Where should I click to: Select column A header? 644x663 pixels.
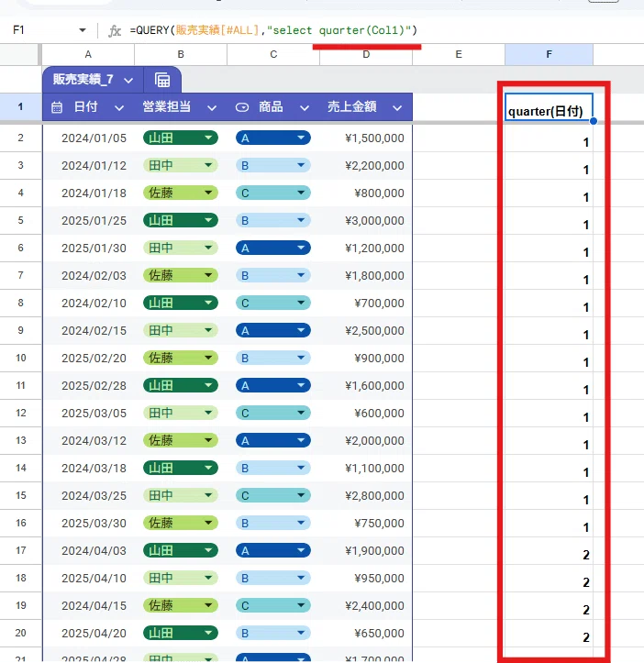pyautogui.click(x=88, y=54)
